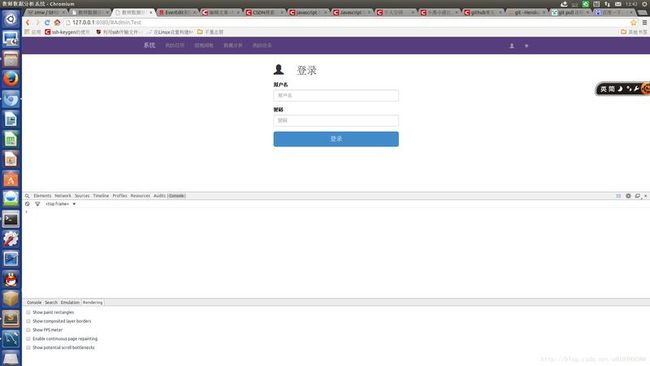The height and width of the screenshot is (366, 650).
Task: Open DevTools settings gear icon
Action: click(628, 196)
